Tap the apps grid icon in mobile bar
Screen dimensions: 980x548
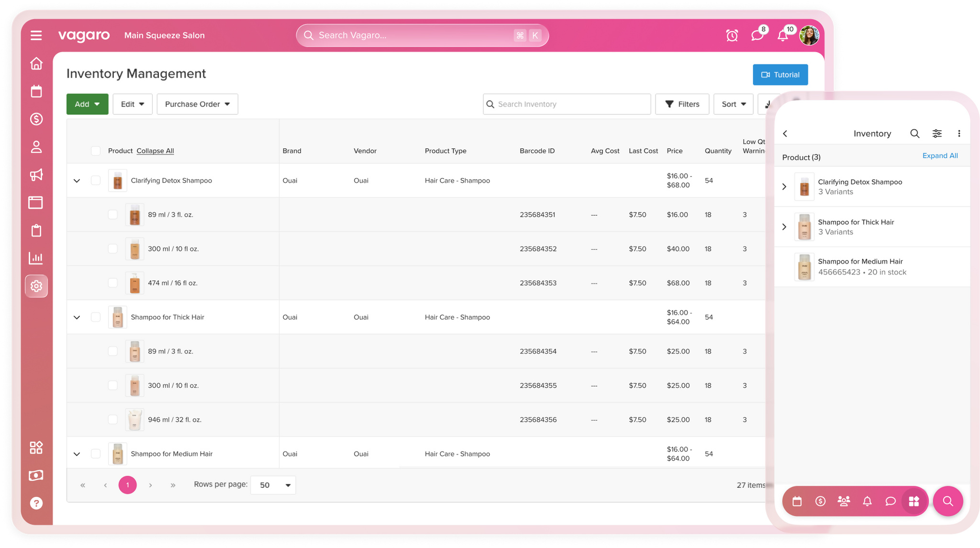tap(914, 501)
